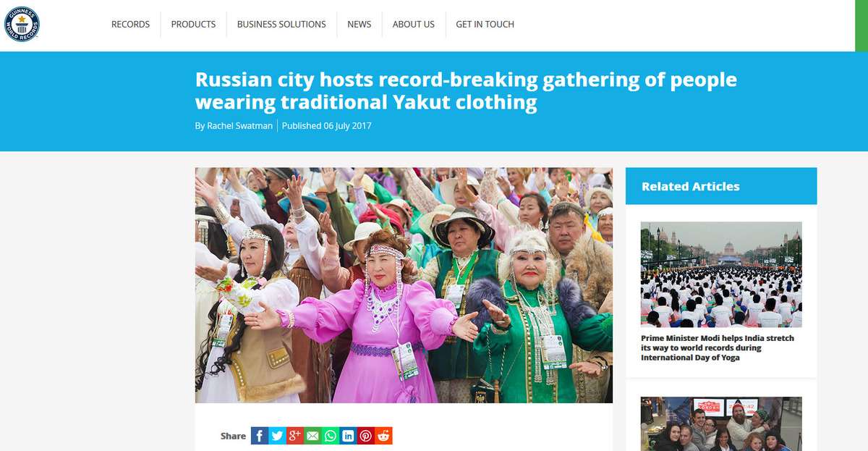Share article on LinkedIn
The width and height of the screenshot is (868, 451).
pyautogui.click(x=348, y=436)
